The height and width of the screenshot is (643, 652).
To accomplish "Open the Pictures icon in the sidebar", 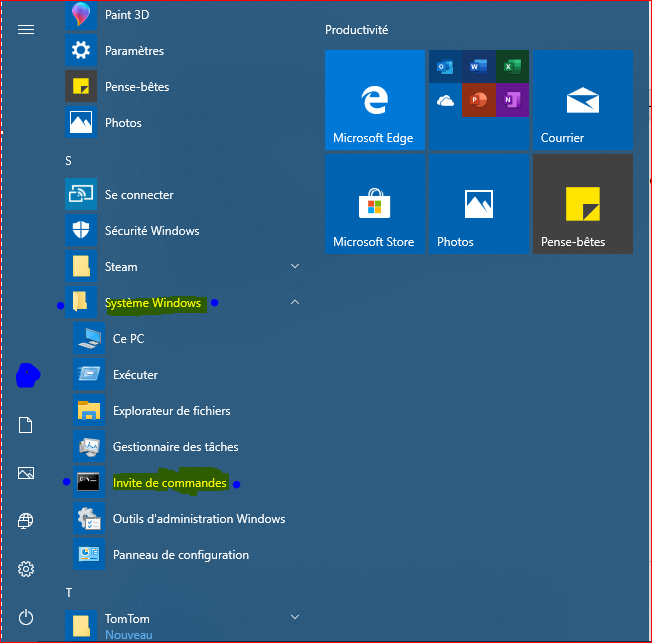I will pyautogui.click(x=26, y=473).
